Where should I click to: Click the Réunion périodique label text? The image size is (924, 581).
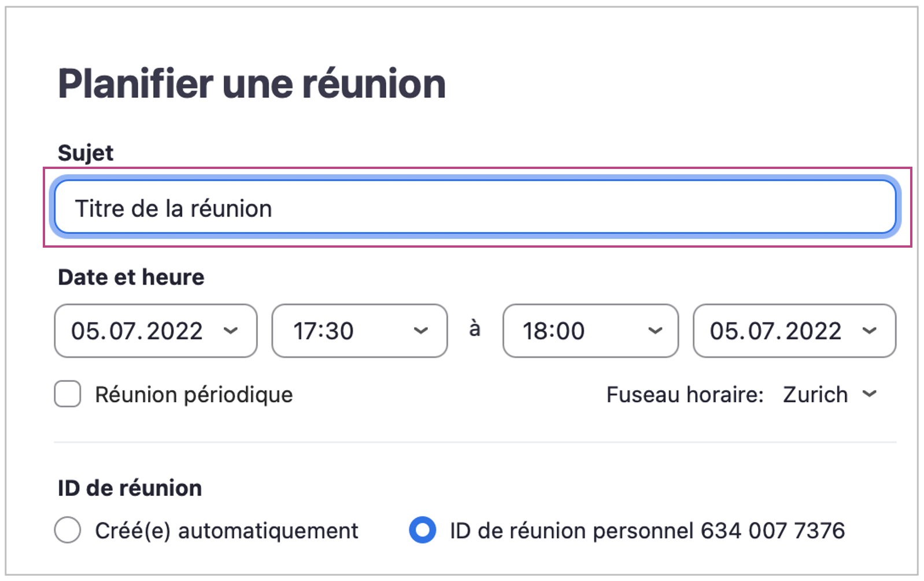point(194,395)
